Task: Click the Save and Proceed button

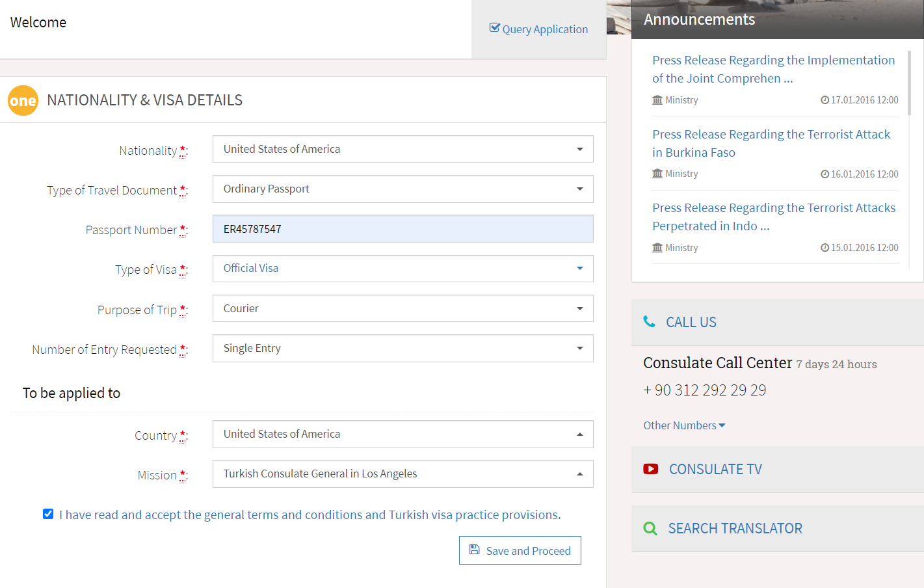Action: pyautogui.click(x=520, y=550)
